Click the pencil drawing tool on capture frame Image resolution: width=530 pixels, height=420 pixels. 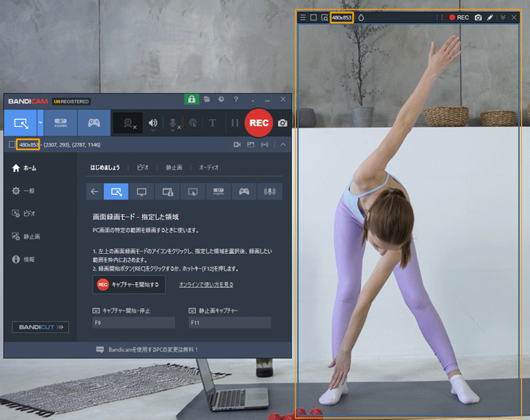[x=489, y=17]
